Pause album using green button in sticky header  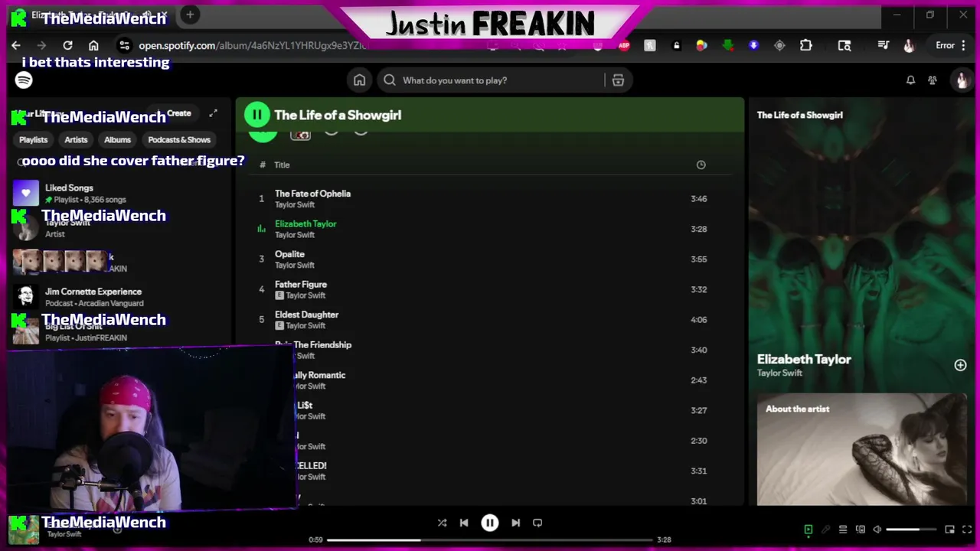(x=256, y=115)
